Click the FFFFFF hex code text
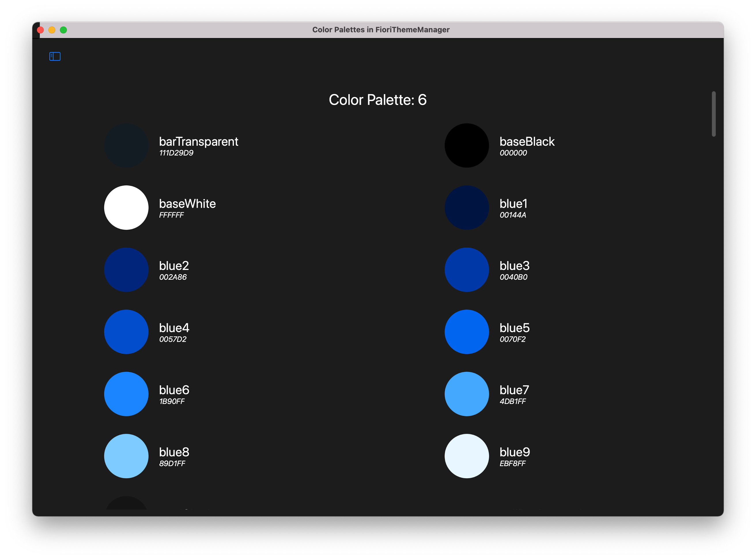 point(172,215)
